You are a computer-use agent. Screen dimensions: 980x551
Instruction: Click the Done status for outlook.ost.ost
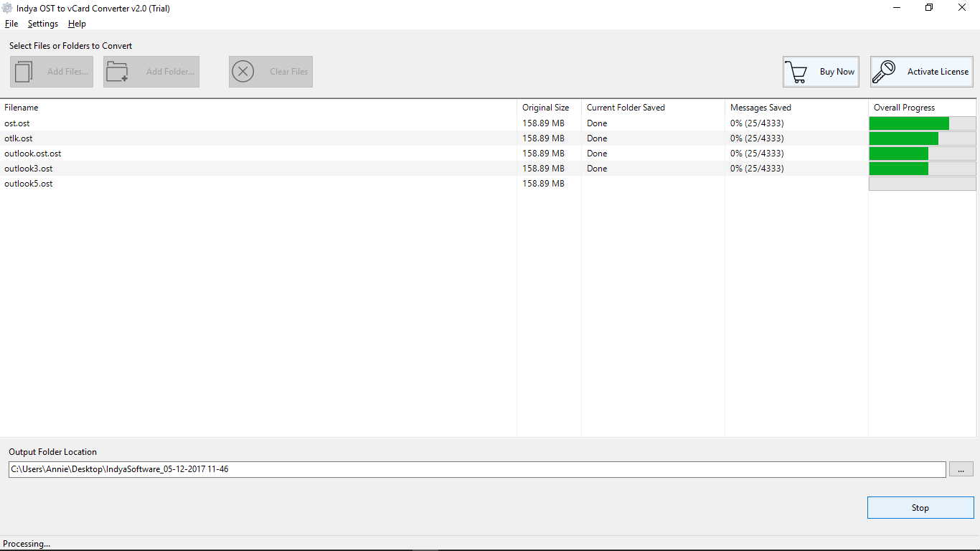pyautogui.click(x=597, y=154)
